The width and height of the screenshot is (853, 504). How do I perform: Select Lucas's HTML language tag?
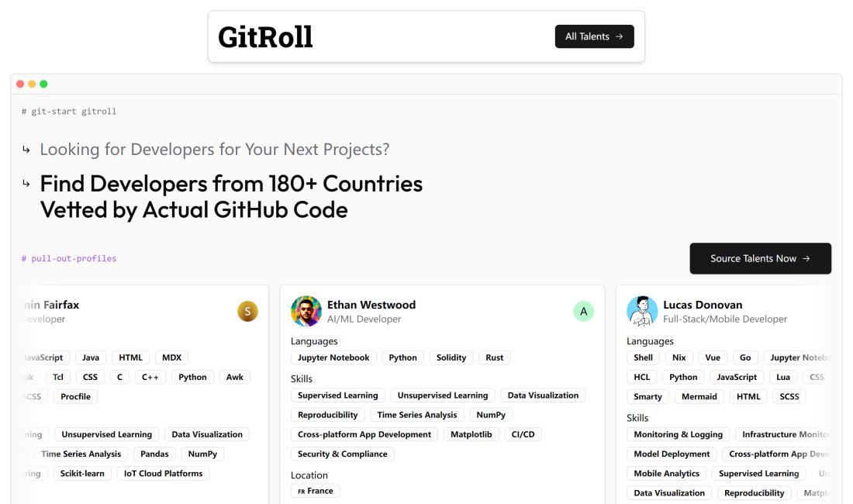(748, 397)
